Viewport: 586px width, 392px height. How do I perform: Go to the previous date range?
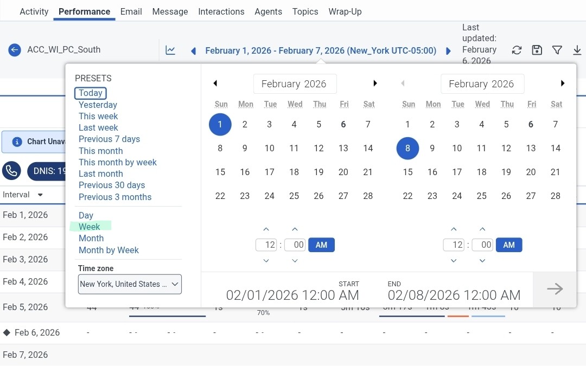(193, 51)
